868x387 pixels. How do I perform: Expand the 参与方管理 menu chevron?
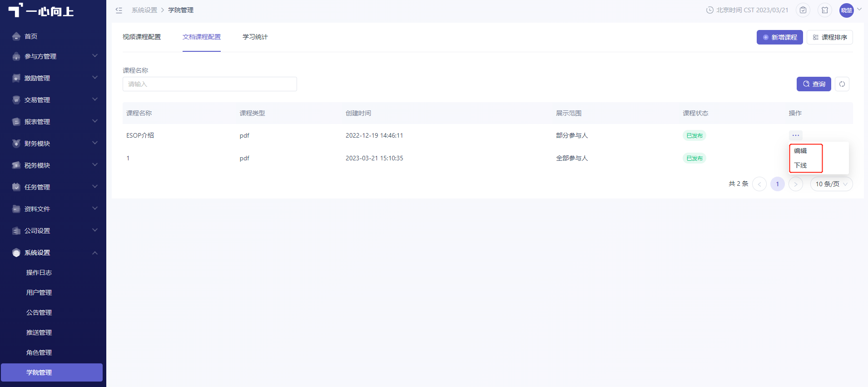coord(95,55)
